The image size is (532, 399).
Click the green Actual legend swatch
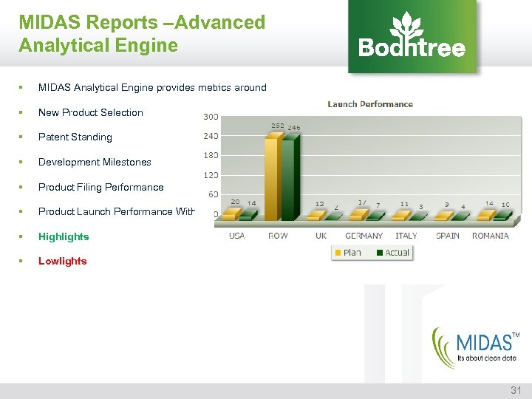pyautogui.click(x=380, y=253)
